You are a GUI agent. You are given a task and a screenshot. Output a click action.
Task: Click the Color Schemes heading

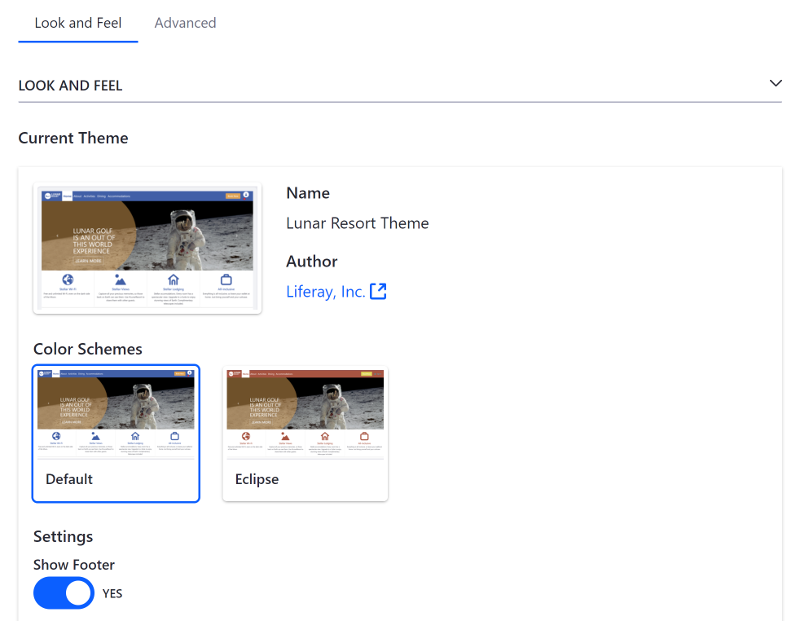pyautogui.click(x=88, y=349)
